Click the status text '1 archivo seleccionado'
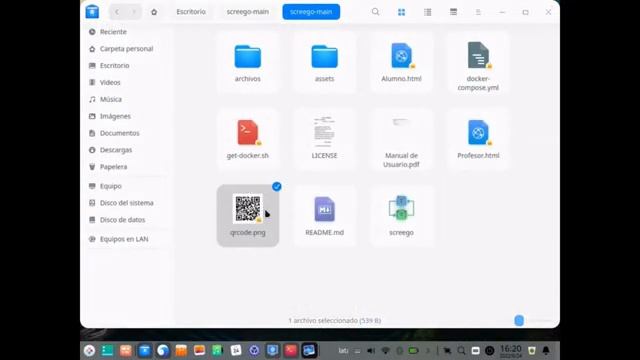This screenshot has height=360, width=640. click(335, 320)
